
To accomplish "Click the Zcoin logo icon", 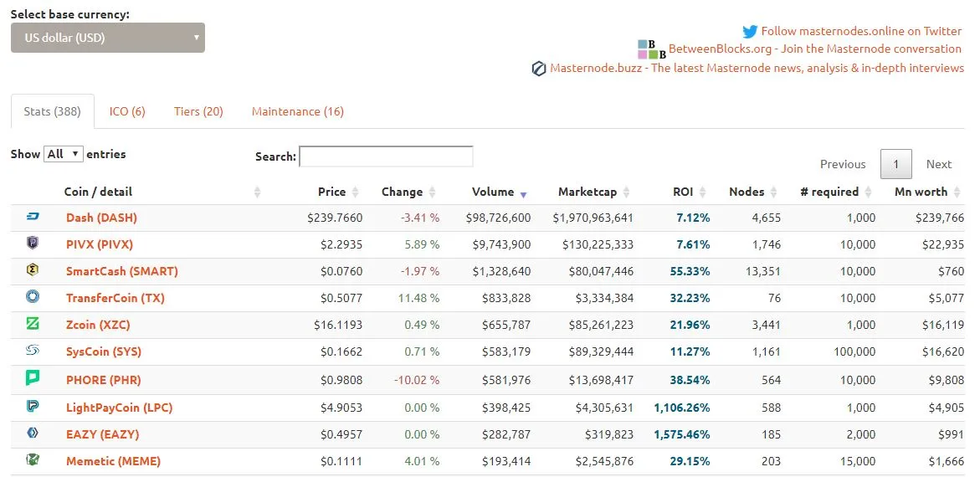I will click(x=33, y=323).
